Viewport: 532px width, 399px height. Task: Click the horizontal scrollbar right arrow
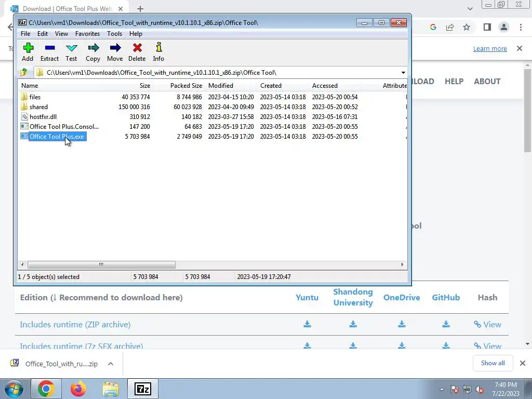coord(403,264)
